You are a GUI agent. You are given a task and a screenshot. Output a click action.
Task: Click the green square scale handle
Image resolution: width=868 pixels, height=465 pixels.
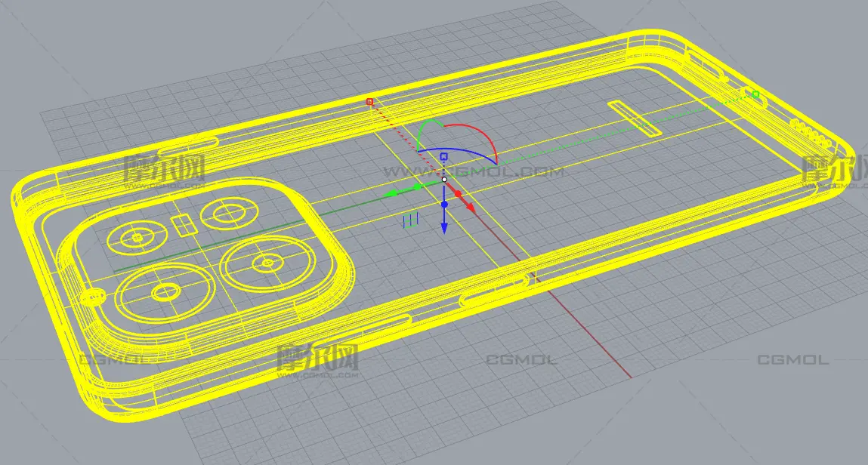[x=755, y=94]
